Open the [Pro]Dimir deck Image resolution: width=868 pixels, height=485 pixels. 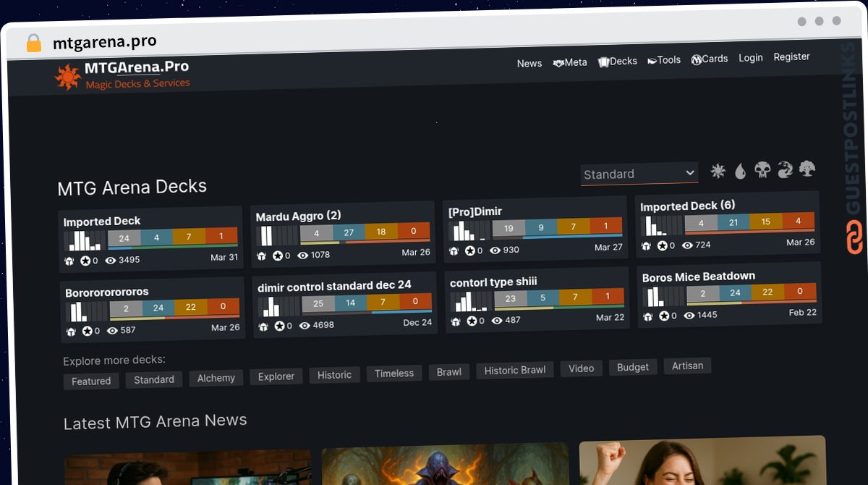[475, 211]
